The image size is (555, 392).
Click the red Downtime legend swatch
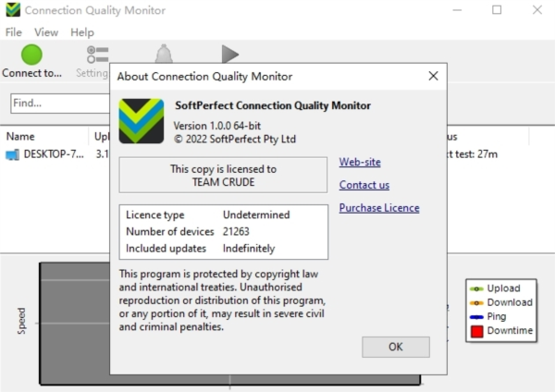(476, 331)
